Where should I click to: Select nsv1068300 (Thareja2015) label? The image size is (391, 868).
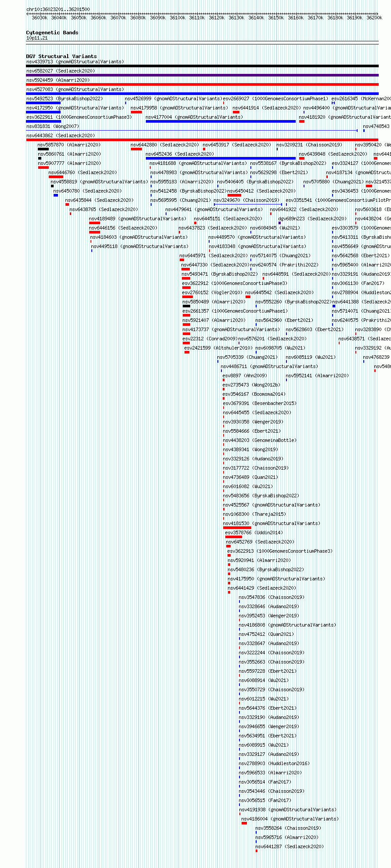pyautogui.click(x=254, y=514)
